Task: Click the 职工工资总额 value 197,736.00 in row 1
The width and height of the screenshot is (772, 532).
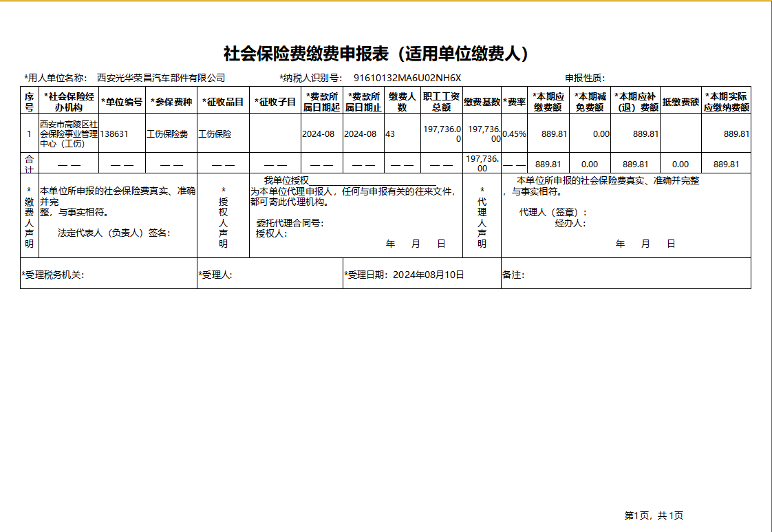Action: [442, 134]
